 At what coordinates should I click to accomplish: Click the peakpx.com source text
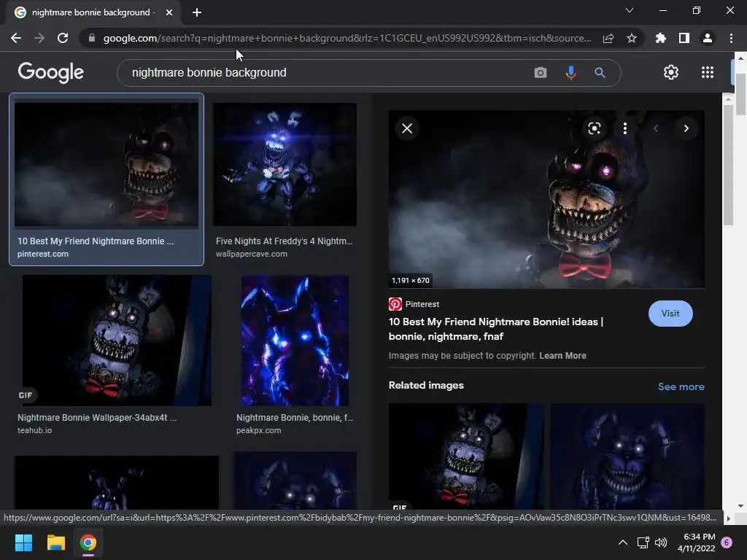coord(259,430)
